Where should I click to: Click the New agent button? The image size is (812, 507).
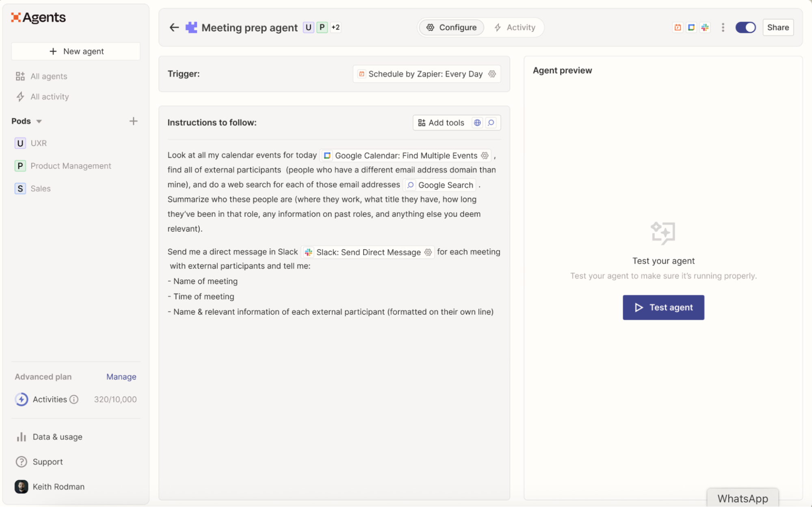pos(76,51)
